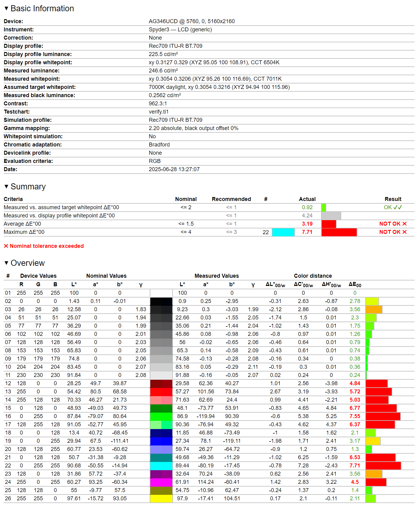The height and width of the screenshot is (507, 420).
Task: Select the pure blue swatch in row 19
Action: [161, 441]
